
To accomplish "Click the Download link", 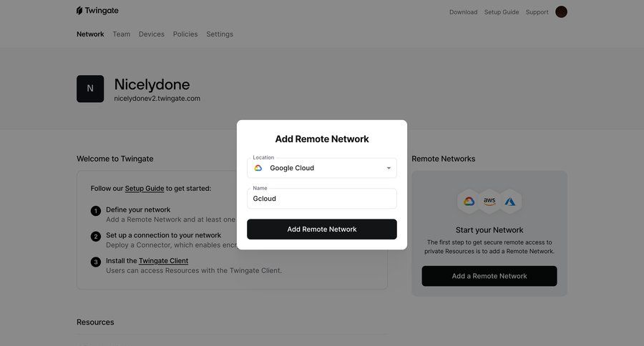I will click(463, 12).
